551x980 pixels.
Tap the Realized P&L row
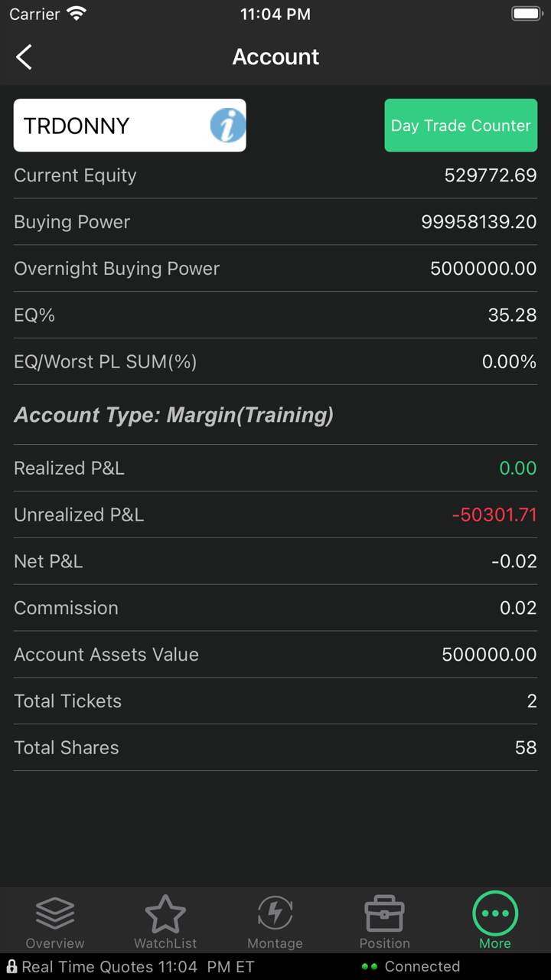(x=275, y=469)
